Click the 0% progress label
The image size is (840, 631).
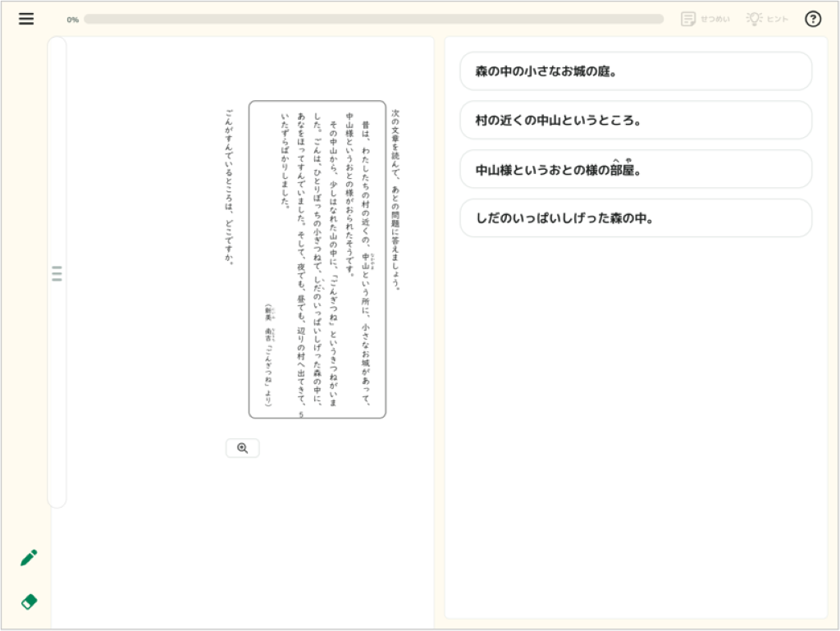tap(73, 20)
